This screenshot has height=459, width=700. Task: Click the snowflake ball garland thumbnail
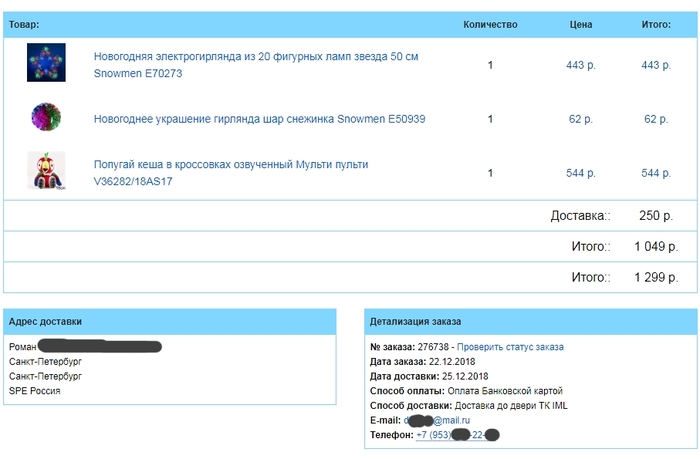pyautogui.click(x=46, y=118)
